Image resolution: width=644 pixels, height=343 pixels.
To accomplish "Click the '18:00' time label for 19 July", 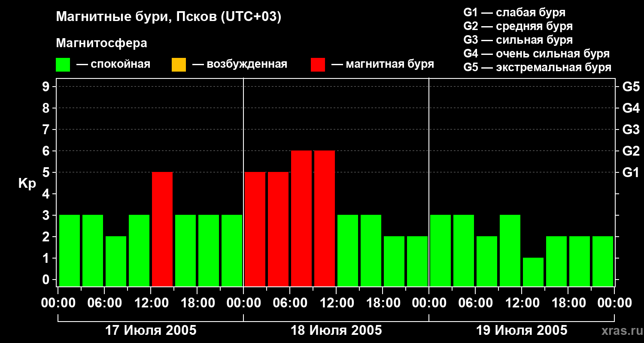I will click(x=568, y=303).
